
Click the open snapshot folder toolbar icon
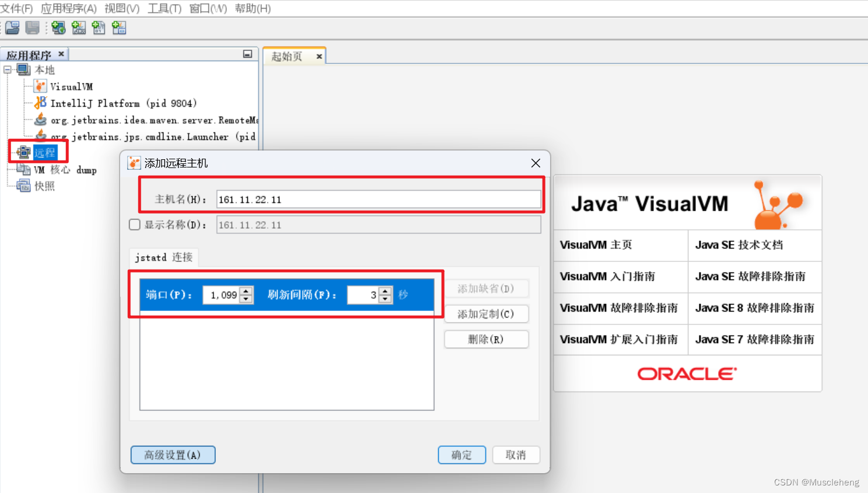click(x=12, y=27)
